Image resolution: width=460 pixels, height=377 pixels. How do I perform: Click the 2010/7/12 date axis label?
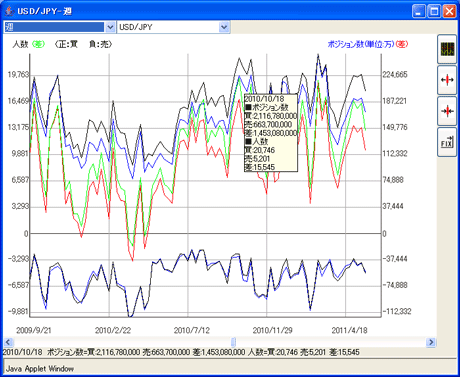(x=192, y=330)
